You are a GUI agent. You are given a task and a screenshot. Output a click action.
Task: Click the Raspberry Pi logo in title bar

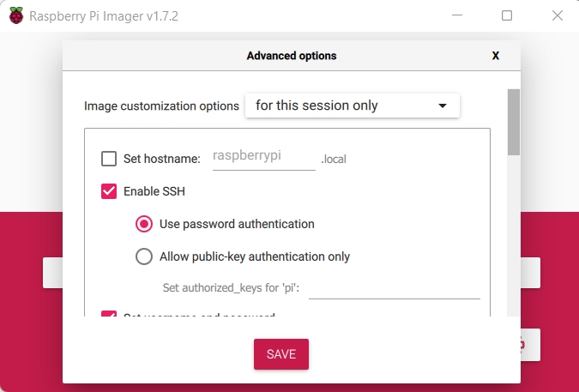pos(16,15)
